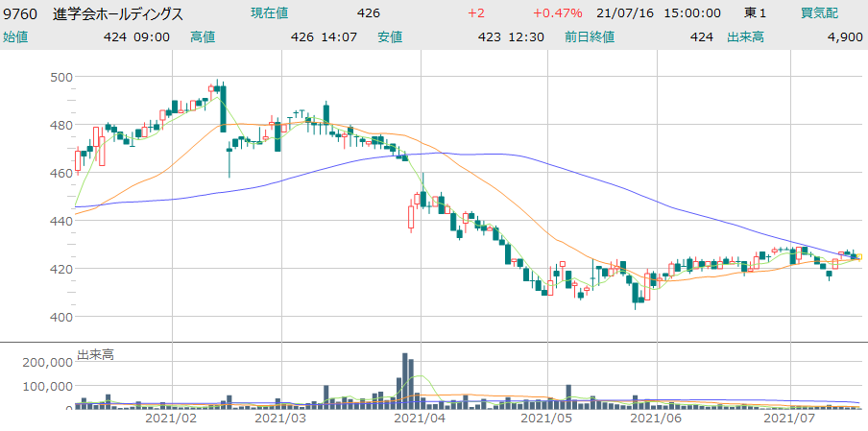Select the 東1 market indicator
The image size is (868, 431).
point(756,13)
